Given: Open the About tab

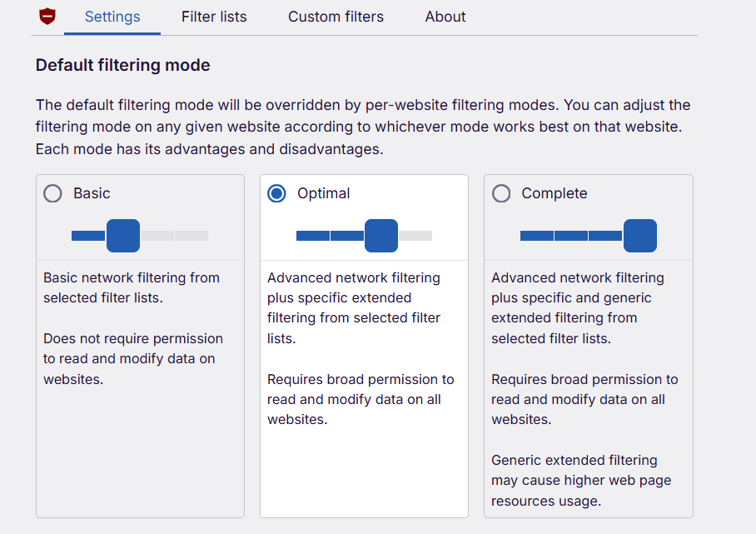Looking at the screenshot, I should (x=445, y=17).
